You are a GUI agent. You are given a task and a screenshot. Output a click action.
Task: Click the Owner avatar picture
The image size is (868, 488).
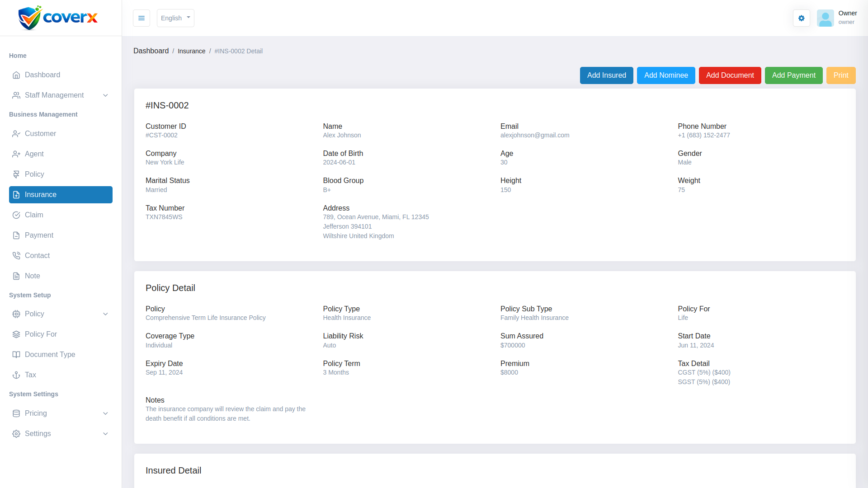[x=825, y=18]
